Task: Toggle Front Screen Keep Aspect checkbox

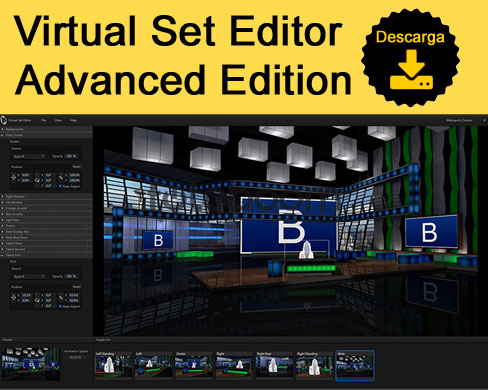Action: 60,186
